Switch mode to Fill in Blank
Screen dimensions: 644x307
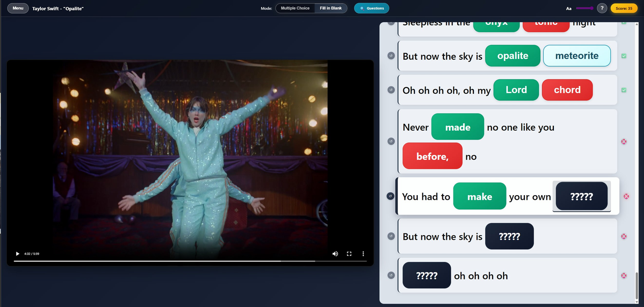click(331, 8)
